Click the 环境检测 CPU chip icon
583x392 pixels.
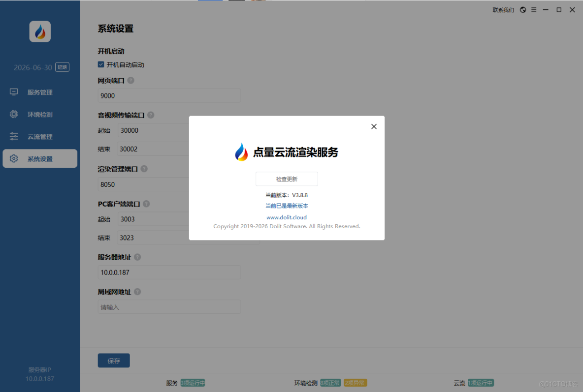click(14, 114)
